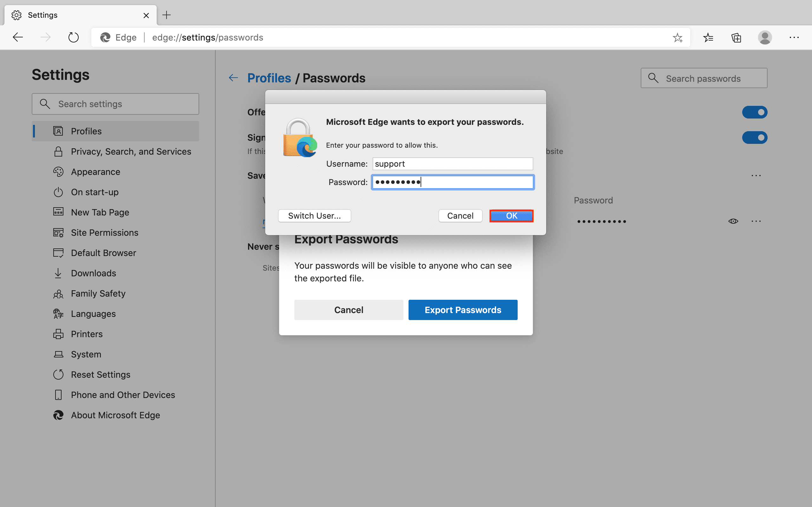Open the Collections icon
Viewport: 812px width, 507px height.
coord(736,38)
